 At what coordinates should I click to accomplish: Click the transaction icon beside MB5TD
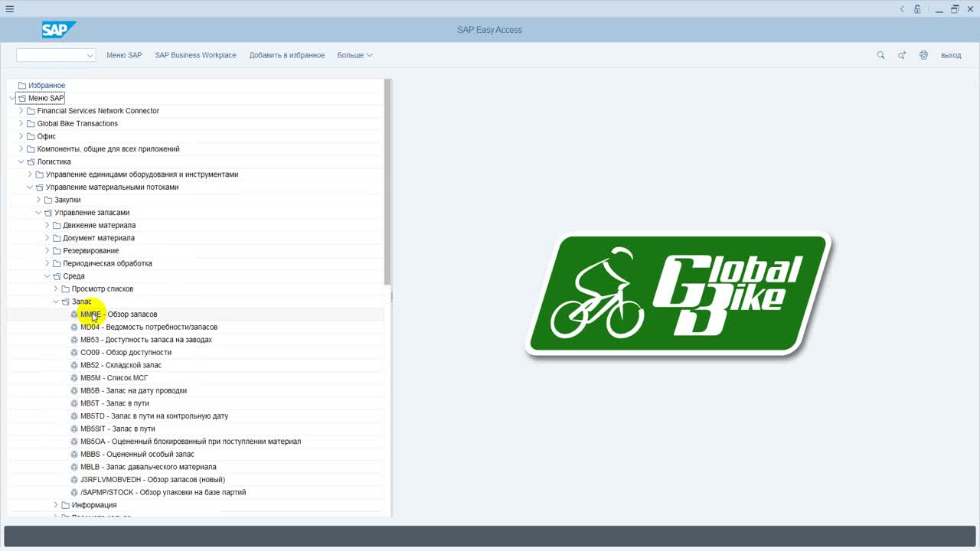(x=74, y=416)
